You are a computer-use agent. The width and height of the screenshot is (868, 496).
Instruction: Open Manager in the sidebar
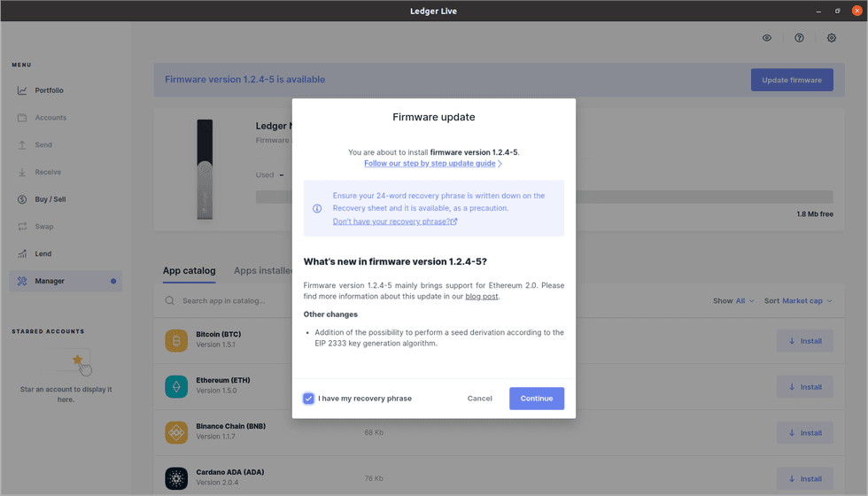(66, 281)
